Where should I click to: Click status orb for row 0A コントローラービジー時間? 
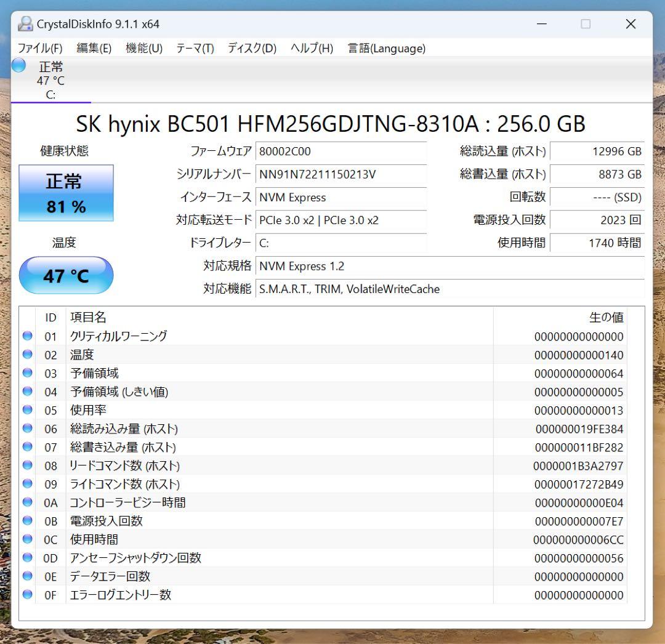tap(28, 502)
